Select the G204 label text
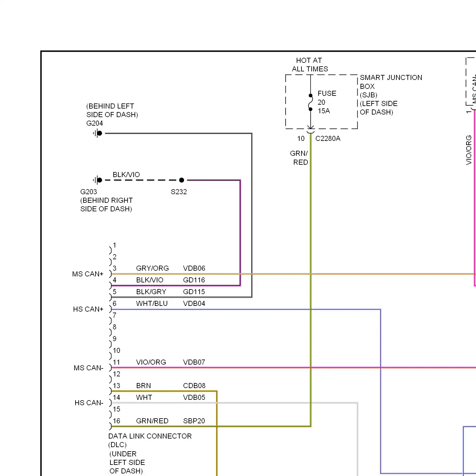 click(x=95, y=123)
